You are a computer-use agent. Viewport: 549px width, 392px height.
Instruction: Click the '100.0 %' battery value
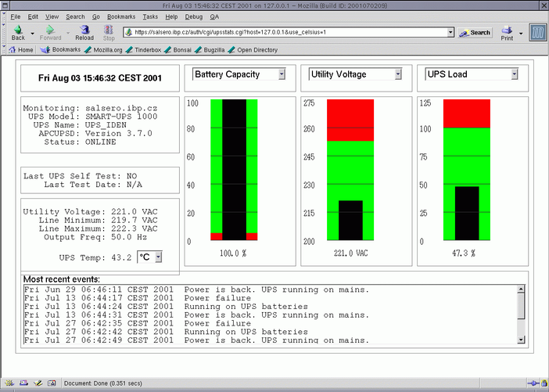pos(233,253)
